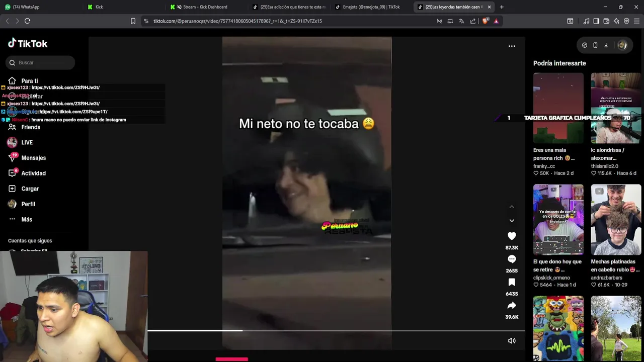Open TikTok coins icon in header
644x362 pixels.
tap(585, 45)
